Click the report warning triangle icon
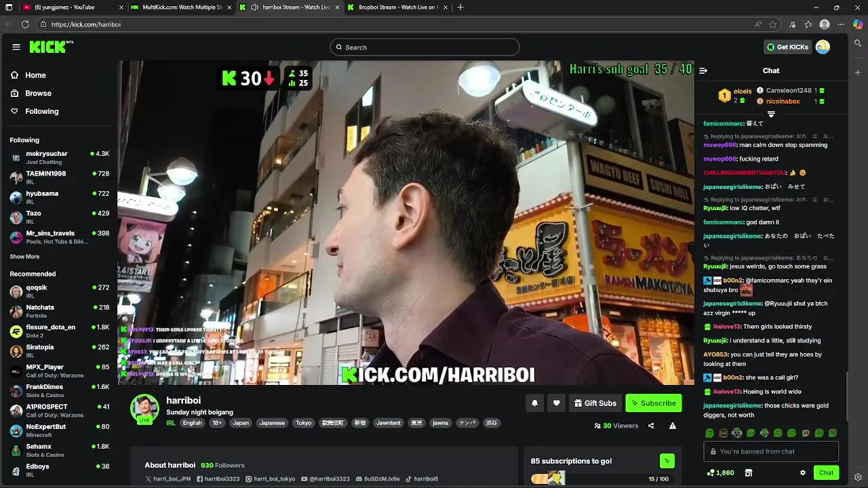 coord(673,426)
